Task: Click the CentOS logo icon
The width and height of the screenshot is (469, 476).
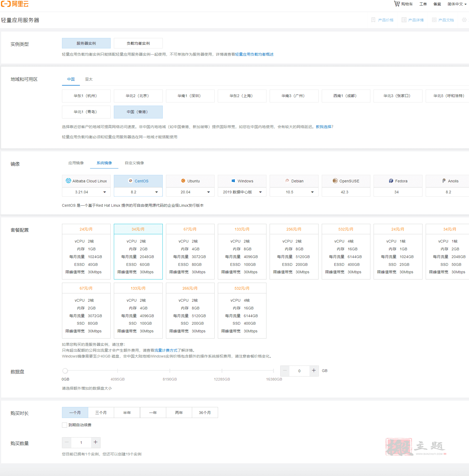Action: (x=130, y=181)
